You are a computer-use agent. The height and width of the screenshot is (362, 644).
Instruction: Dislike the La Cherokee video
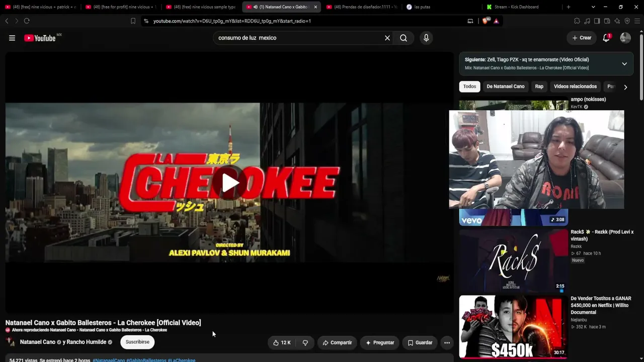pos(305,342)
